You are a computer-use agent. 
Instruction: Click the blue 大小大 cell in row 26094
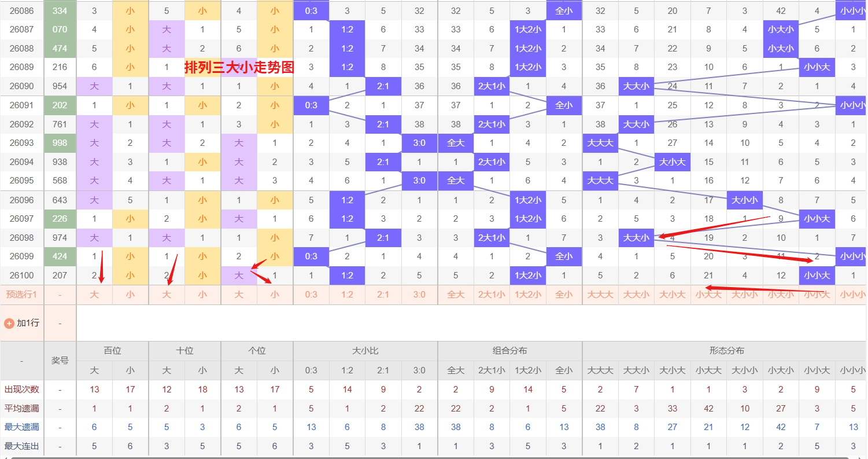(672, 162)
